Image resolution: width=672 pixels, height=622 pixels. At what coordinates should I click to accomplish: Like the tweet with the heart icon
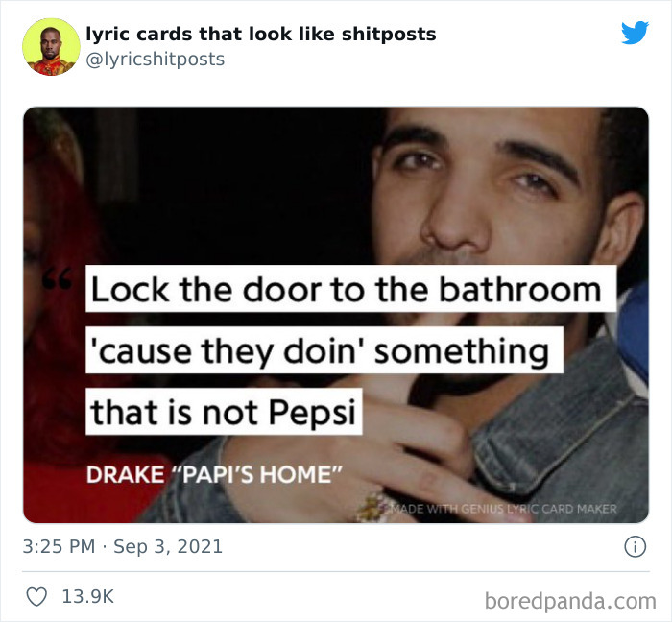(36, 597)
